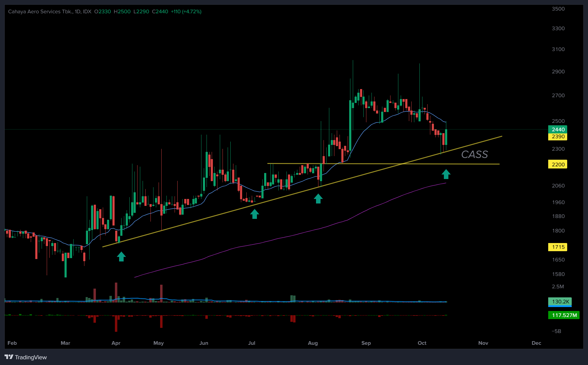Click the yellow 2390 price label
The width and height of the screenshot is (588, 365).
(x=558, y=137)
